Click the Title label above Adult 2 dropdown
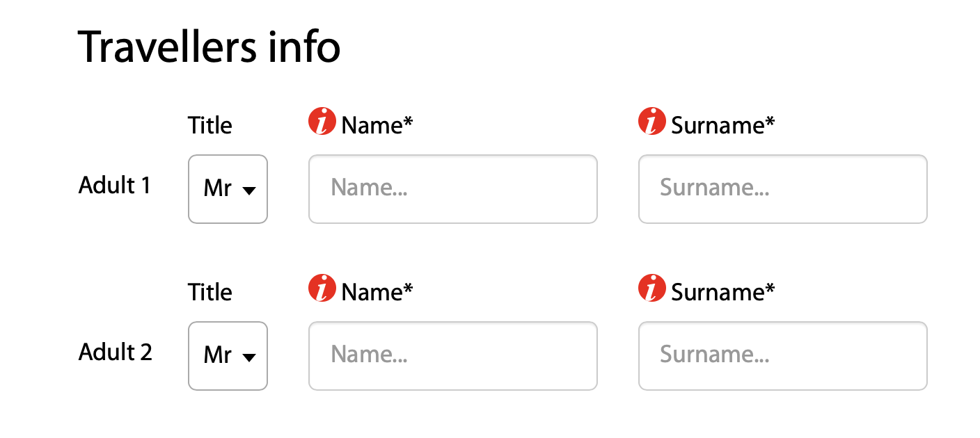 tap(210, 292)
